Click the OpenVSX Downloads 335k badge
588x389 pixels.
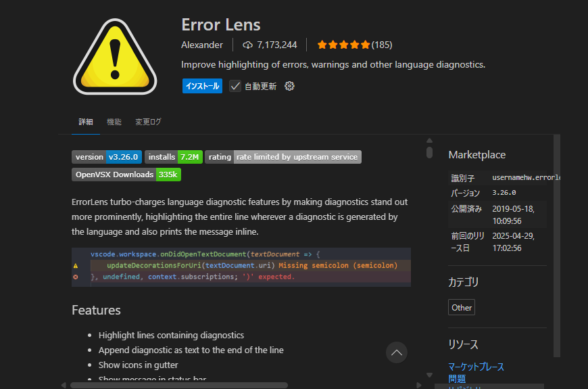pyautogui.click(x=126, y=175)
